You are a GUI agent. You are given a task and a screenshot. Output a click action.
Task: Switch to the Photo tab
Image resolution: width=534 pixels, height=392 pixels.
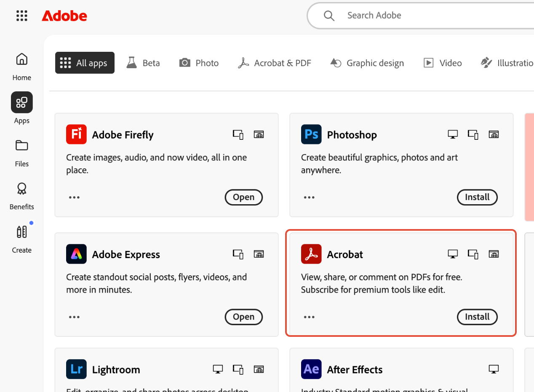coord(199,63)
